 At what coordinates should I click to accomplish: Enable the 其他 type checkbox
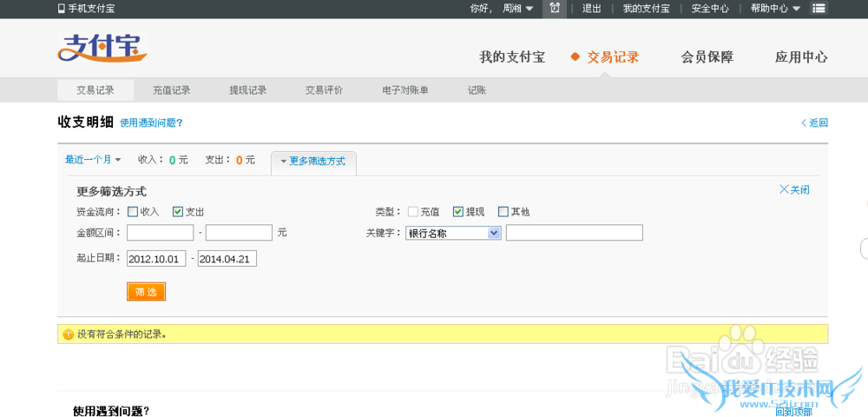[x=503, y=211]
